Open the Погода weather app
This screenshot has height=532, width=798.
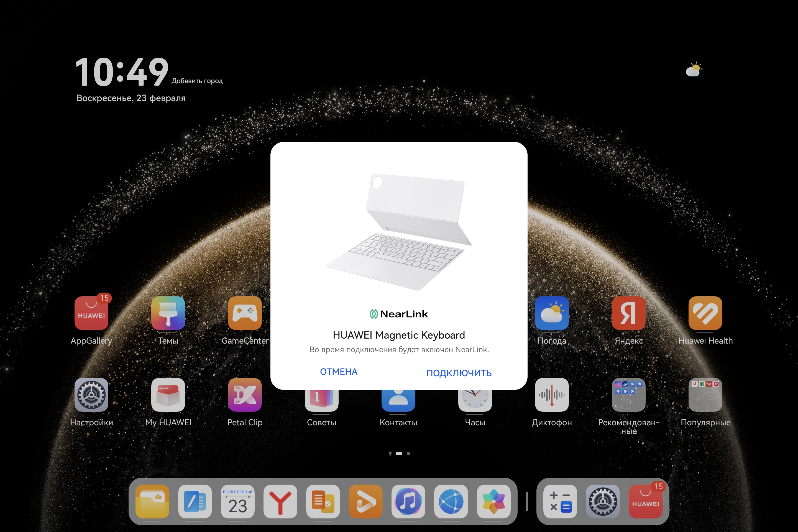(x=552, y=313)
